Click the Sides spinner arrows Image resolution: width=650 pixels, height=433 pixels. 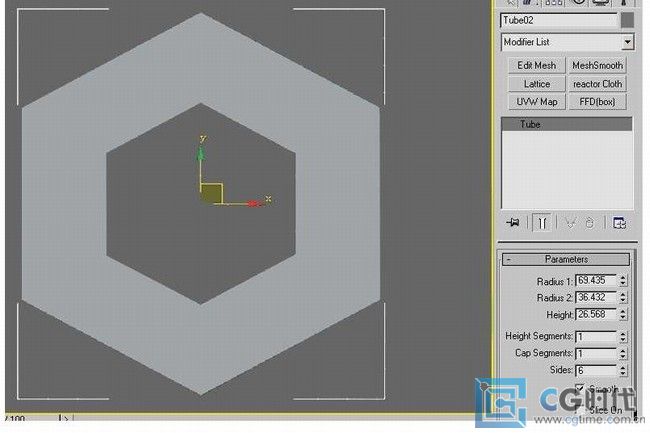click(x=623, y=370)
